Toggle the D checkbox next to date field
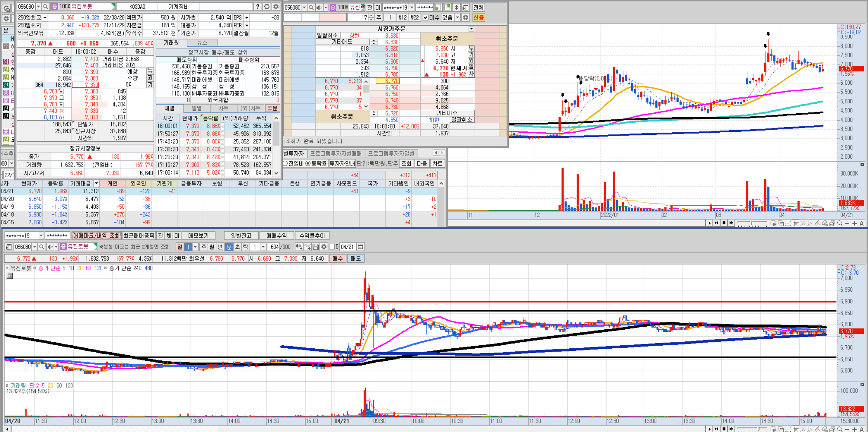This screenshot has width=868, height=432. [x=332, y=247]
